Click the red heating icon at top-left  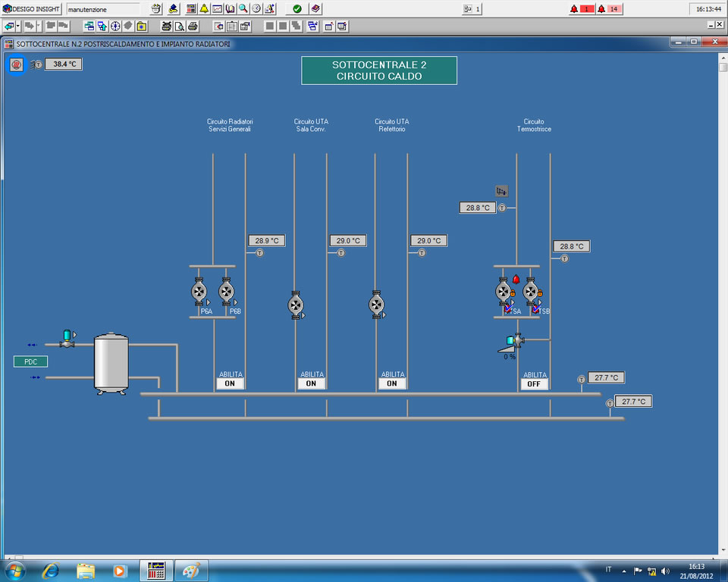pos(17,64)
